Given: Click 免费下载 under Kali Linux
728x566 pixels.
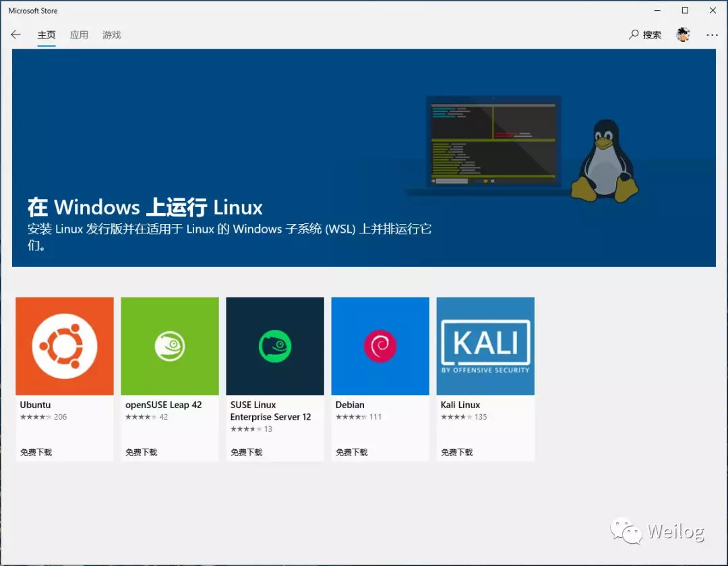Looking at the screenshot, I should (x=457, y=452).
